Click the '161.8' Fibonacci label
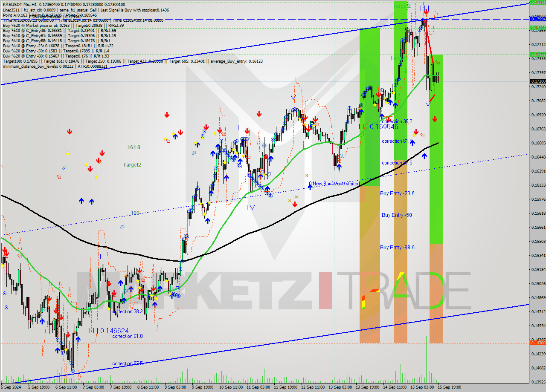 [134, 147]
